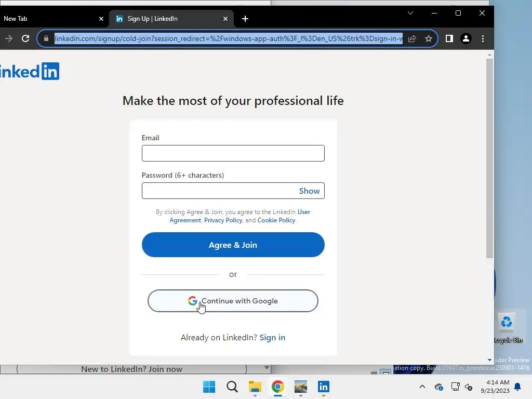
Task: Close the Sign Up | LinkedIn tab
Action: click(x=225, y=19)
